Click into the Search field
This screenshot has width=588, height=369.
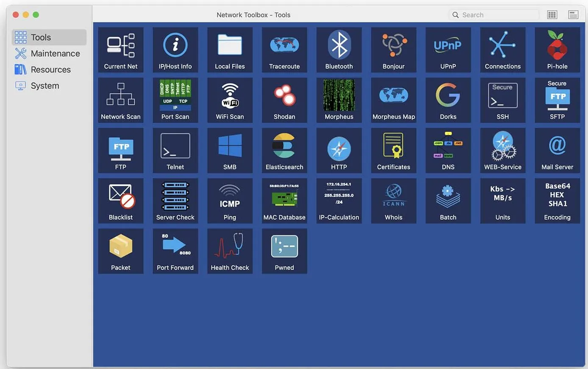pyautogui.click(x=493, y=14)
